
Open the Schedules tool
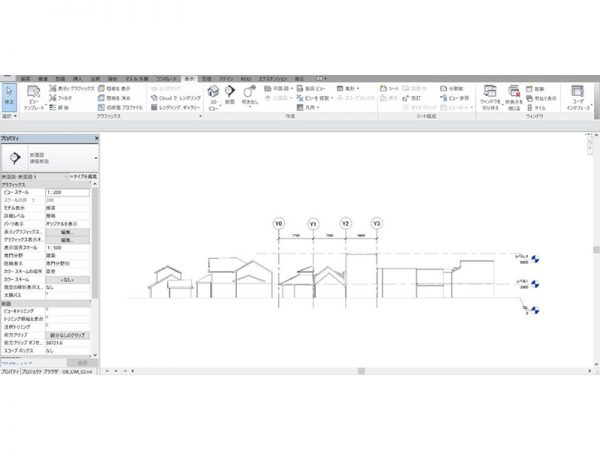coord(346,88)
